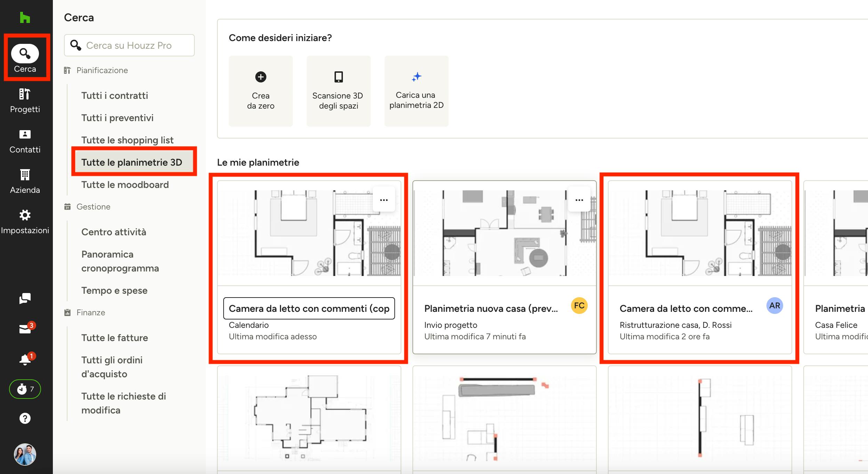Screen dimensions: 868x474
Task: Open Tutte le shopping list
Action: (x=127, y=140)
